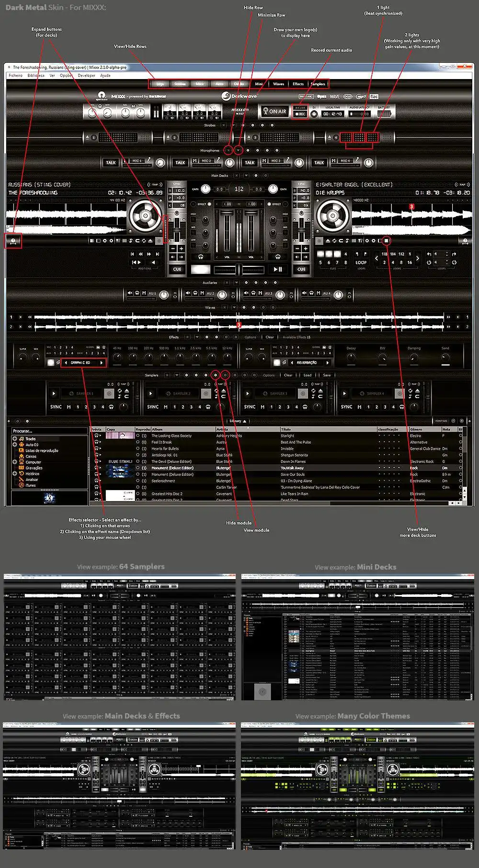Image resolution: width=479 pixels, height=868 pixels.
Task: Click the TALK button for MIC 1
Action: [x=111, y=163]
